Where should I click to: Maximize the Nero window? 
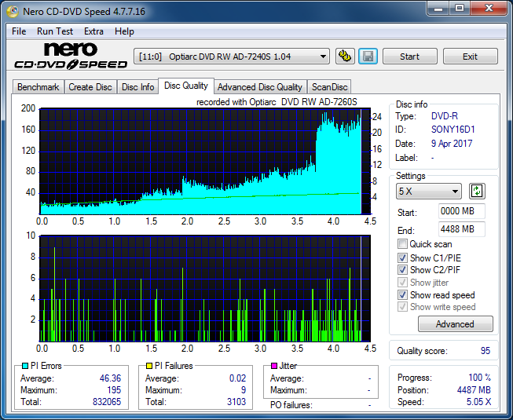(x=460, y=9)
